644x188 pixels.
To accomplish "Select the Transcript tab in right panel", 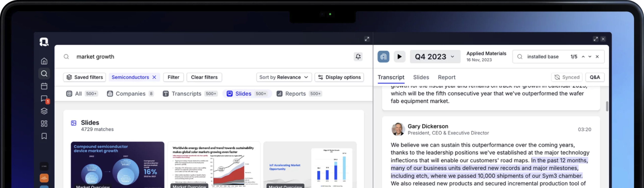I will (391, 77).
